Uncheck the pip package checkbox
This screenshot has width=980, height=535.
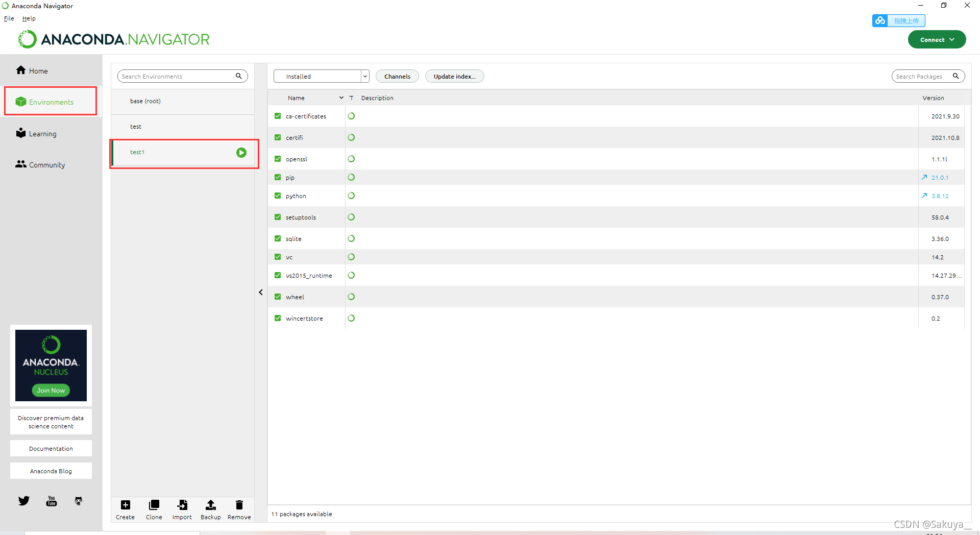(x=278, y=177)
